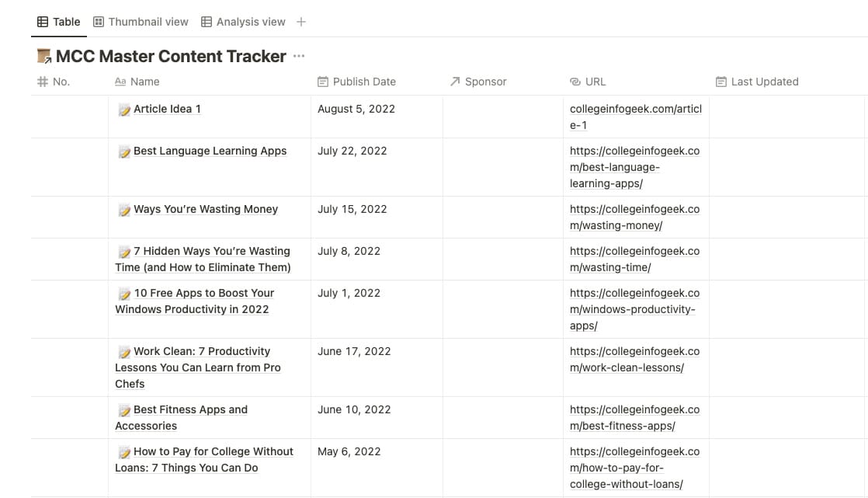Click the MCC Master Content Tracker title
The image size is (868, 498).
(171, 56)
